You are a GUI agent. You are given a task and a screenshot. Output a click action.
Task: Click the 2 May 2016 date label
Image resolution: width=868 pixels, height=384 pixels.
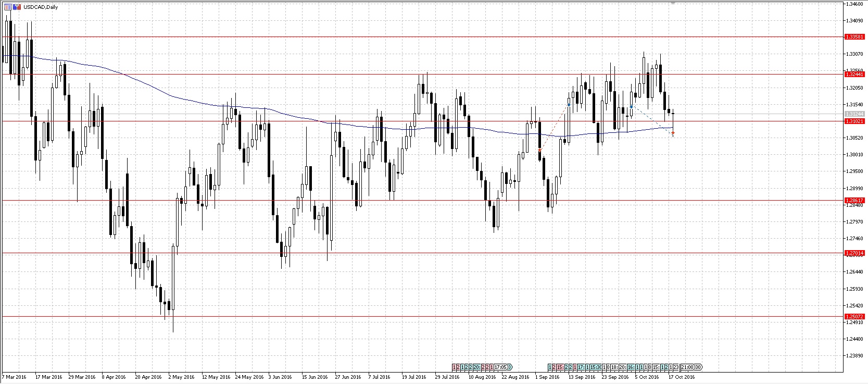click(x=180, y=377)
